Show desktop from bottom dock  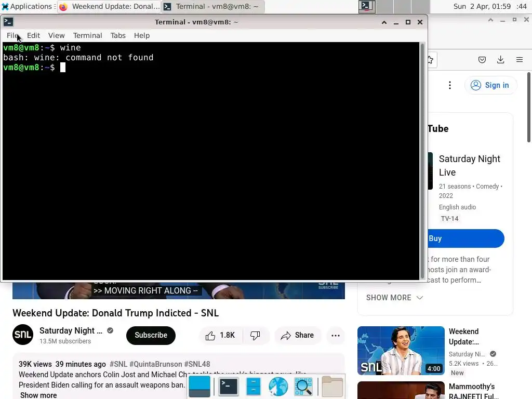click(x=199, y=387)
